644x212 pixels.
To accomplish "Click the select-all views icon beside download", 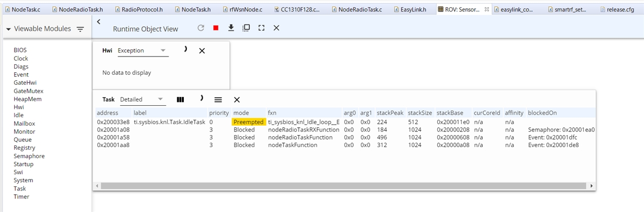I will pos(246,28).
